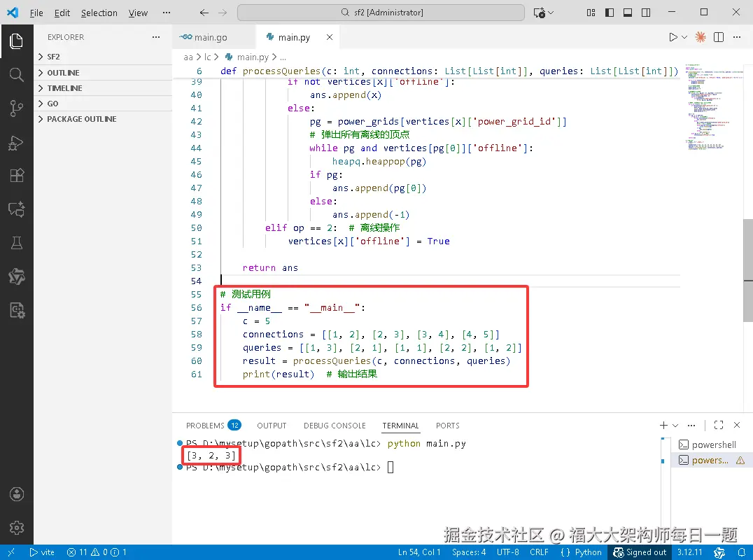753x560 pixels.
Task: Open the Copilot chat icon in title bar
Action: tap(540, 13)
